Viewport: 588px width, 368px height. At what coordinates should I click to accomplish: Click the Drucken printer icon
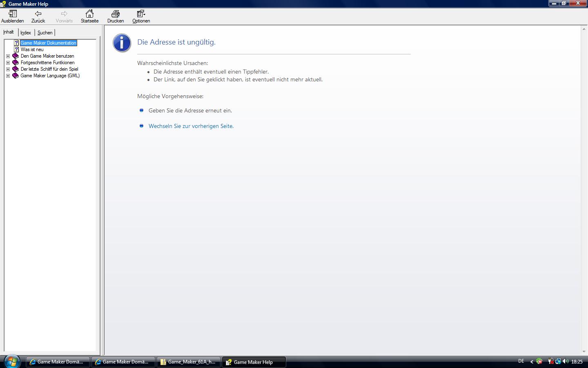pyautogui.click(x=116, y=14)
